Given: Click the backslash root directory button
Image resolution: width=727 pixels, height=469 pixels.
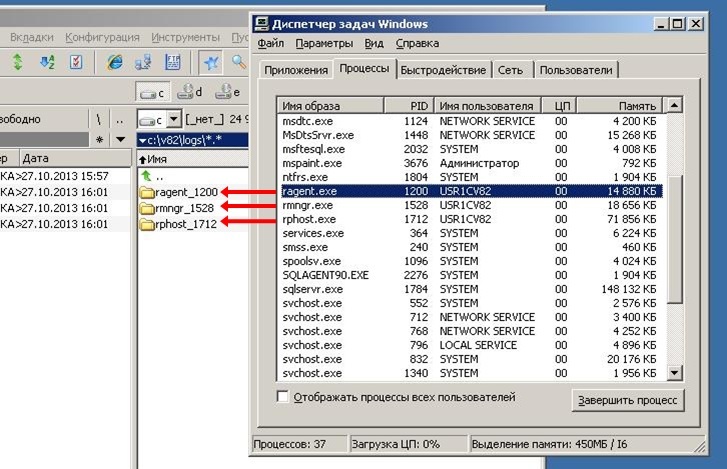Looking at the screenshot, I should click(x=98, y=120).
